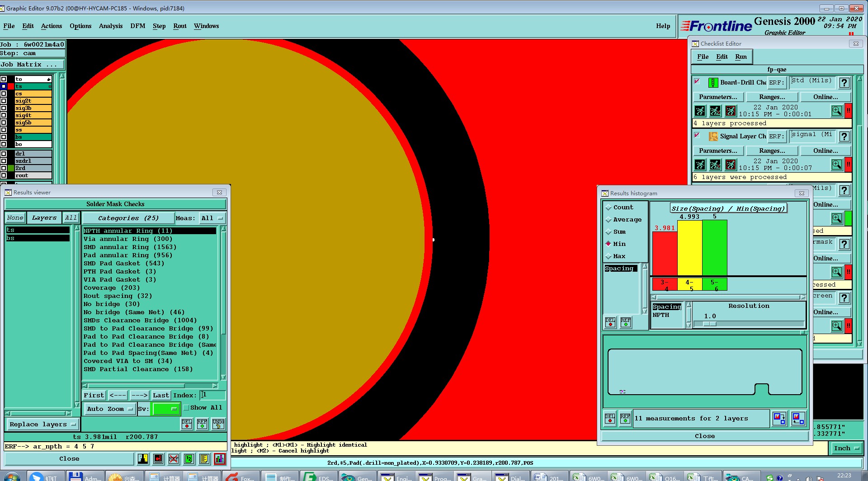Viewport: 868px width, 481px height.
Task: Click REF icon below Spacing list in histogram
Action: coord(626,322)
